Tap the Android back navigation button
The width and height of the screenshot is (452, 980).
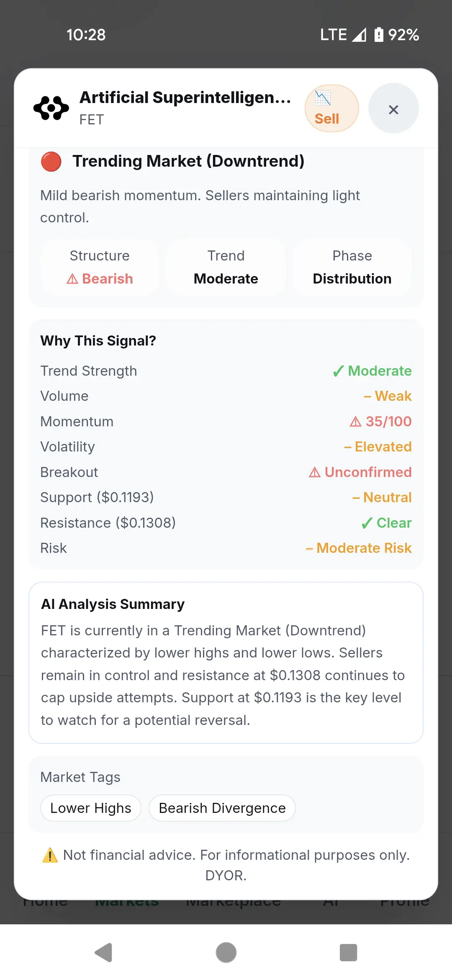coord(104,953)
